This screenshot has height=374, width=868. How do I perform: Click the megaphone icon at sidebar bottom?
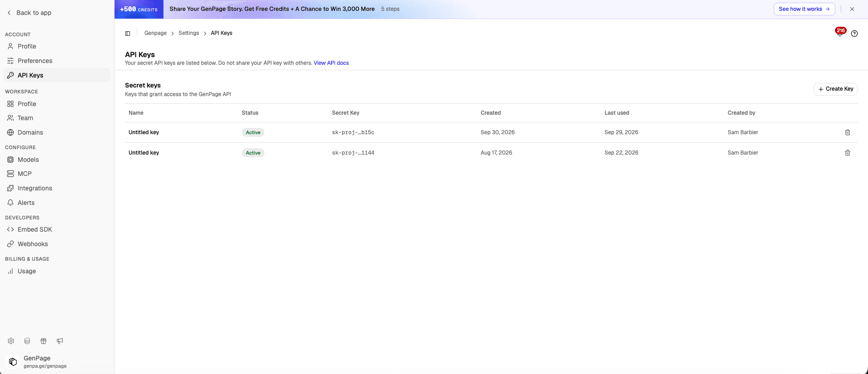point(60,341)
